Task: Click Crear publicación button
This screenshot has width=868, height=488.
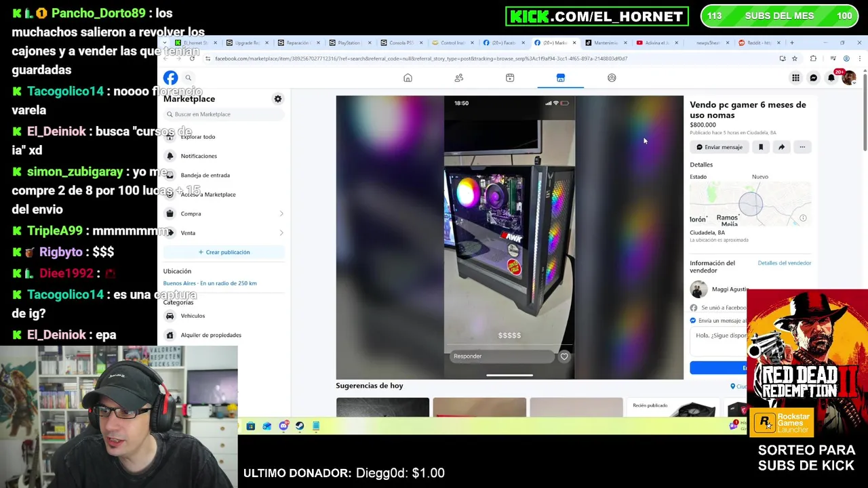Action: coord(224,252)
